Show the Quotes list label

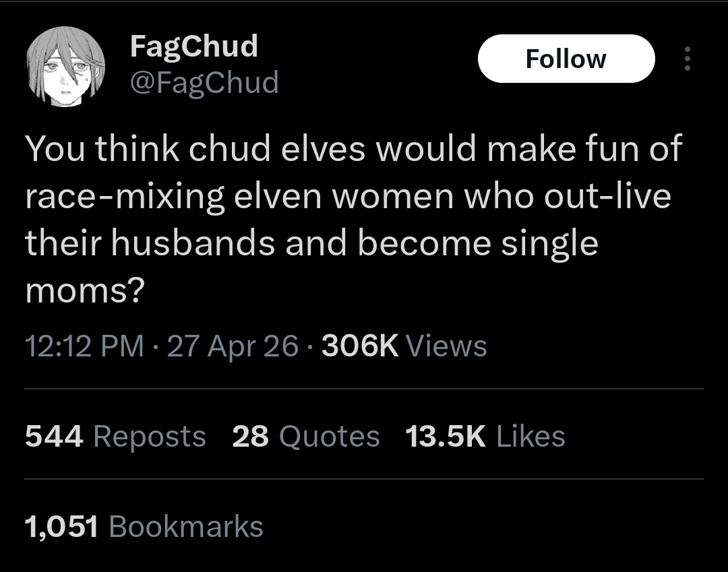point(329,437)
